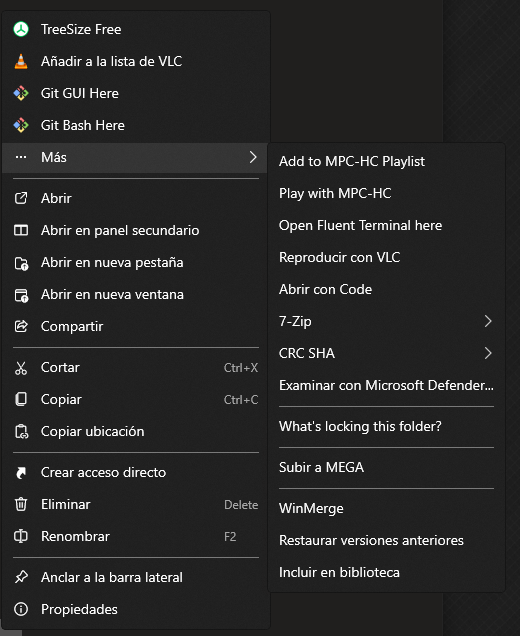
Task: Open Propiedades
Action: click(x=135, y=610)
